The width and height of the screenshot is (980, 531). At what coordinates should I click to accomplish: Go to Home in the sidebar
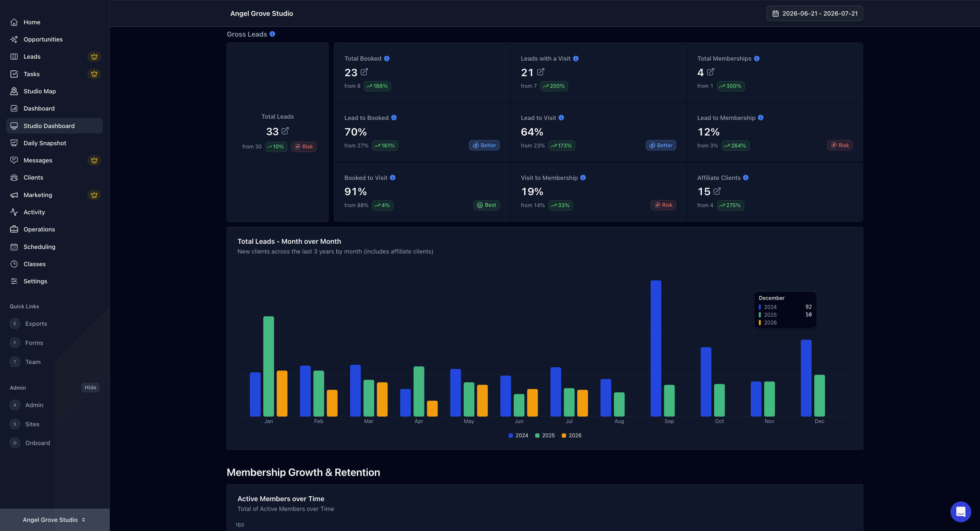pyautogui.click(x=54, y=22)
